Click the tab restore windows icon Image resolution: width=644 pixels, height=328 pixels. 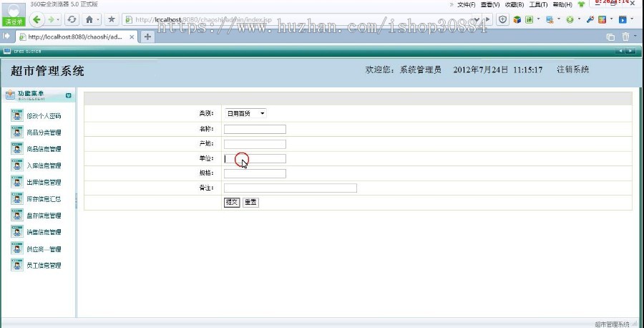click(611, 37)
